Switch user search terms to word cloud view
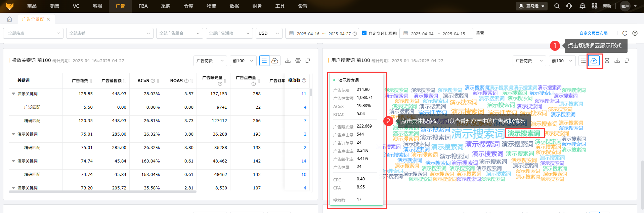The height and width of the screenshot is (213, 644). [594, 61]
